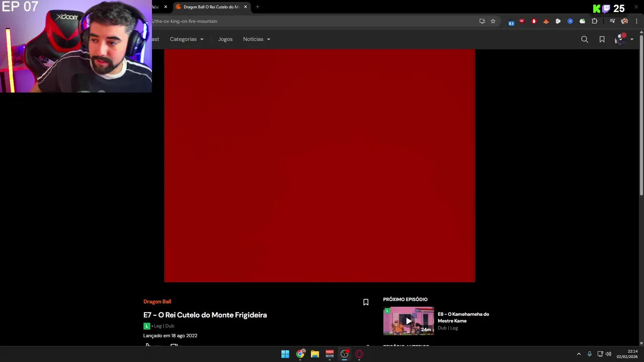Play next episode E8 thumbnail
The height and width of the screenshot is (362, 644).
pyautogui.click(x=409, y=321)
